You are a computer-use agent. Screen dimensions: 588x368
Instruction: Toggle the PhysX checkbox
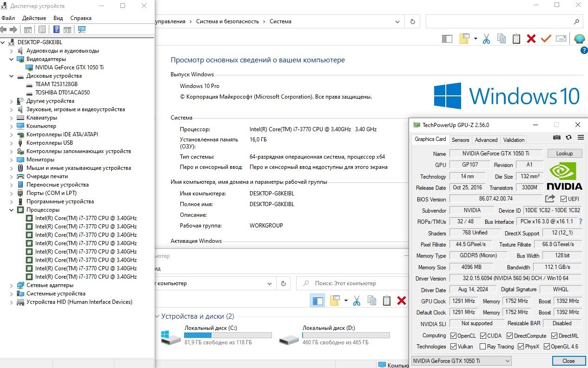click(520, 347)
